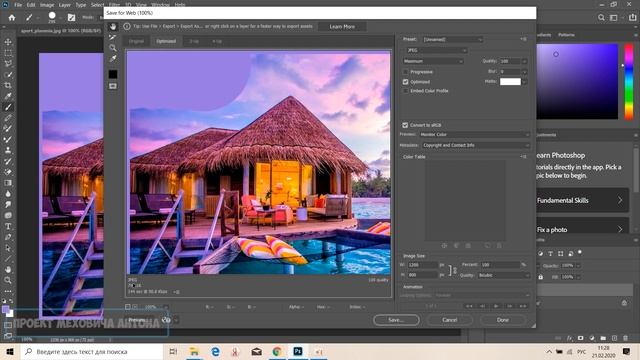Open Photoshop search magnifier icon

601,18
